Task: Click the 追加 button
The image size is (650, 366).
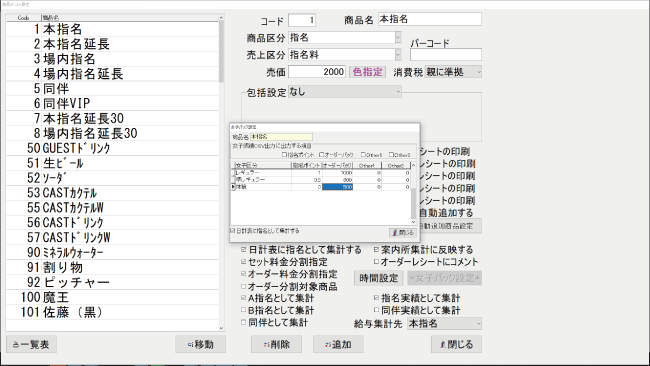Action: (x=338, y=344)
